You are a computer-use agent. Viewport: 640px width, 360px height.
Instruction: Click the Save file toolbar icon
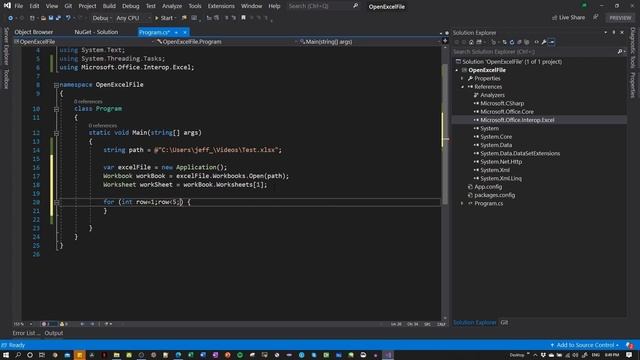(x=51, y=18)
